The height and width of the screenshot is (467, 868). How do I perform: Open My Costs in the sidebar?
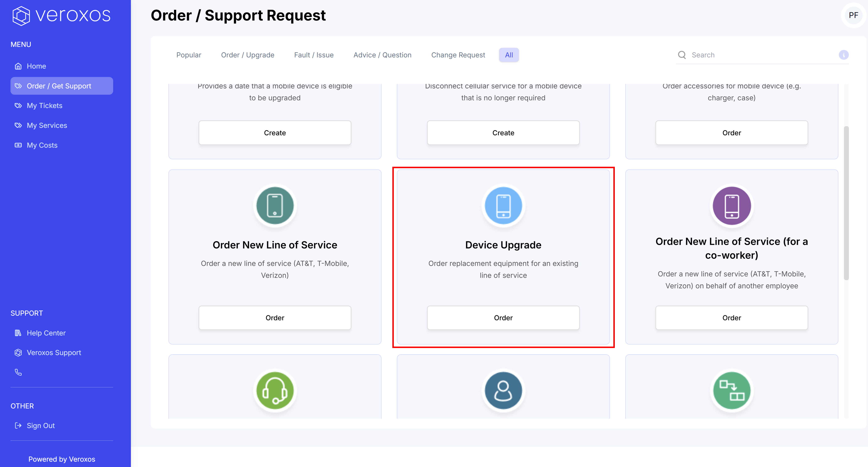(62, 145)
